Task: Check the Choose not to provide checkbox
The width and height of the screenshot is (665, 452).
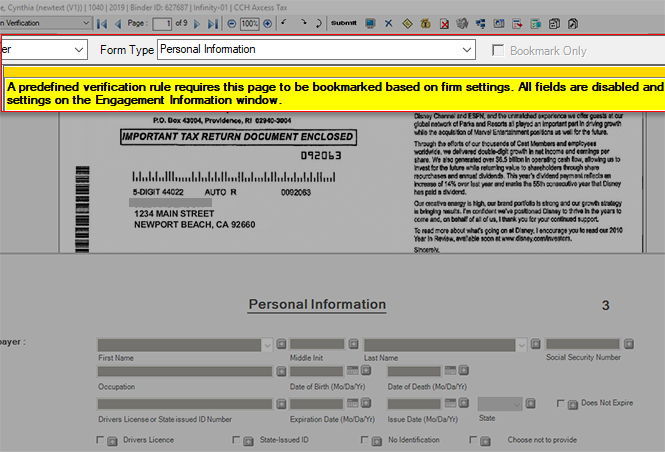Action: (473, 440)
